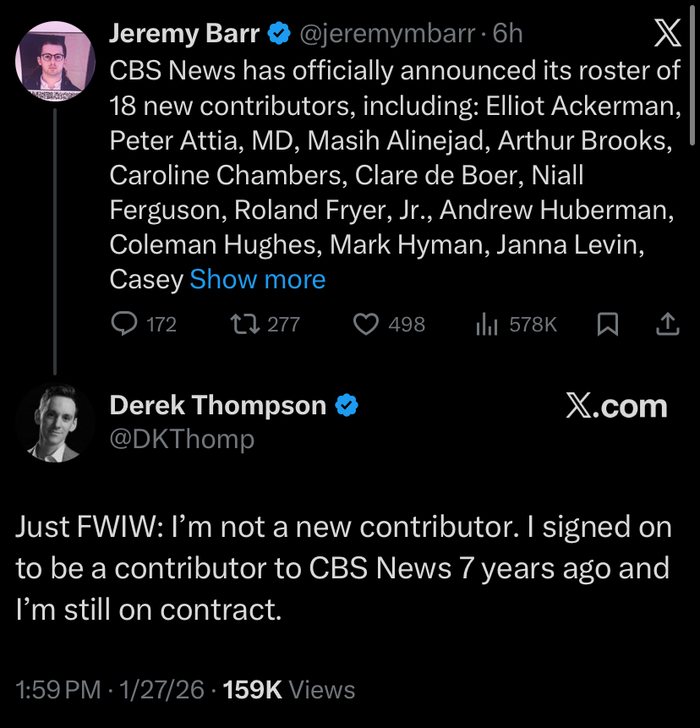
Task: Bookmark Jeremy Barr's tweet
Action: pyautogui.click(x=607, y=324)
